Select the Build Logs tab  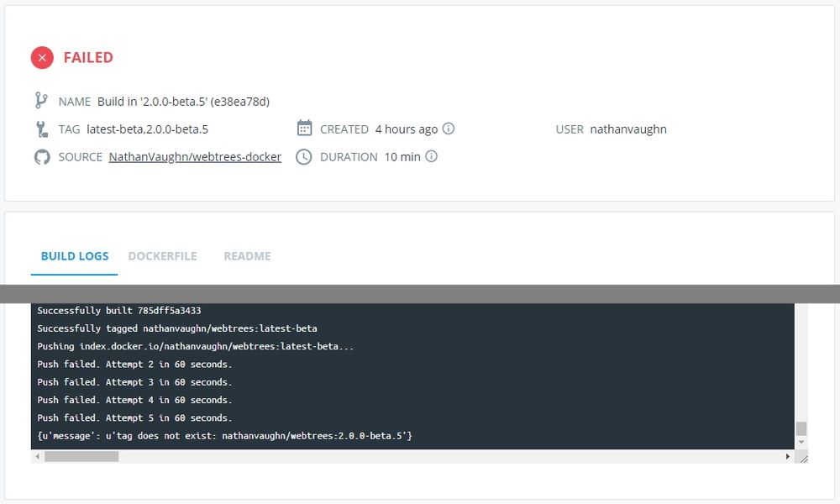[75, 256]
